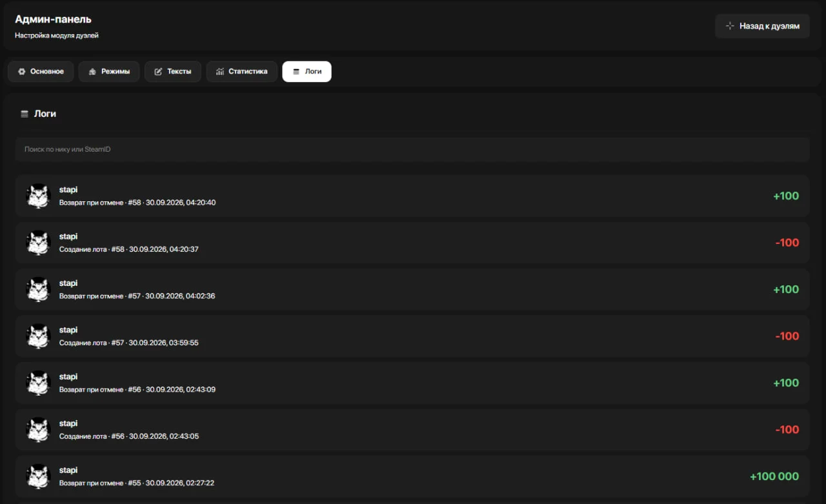Open the Тексты tab

pos(173,72)
